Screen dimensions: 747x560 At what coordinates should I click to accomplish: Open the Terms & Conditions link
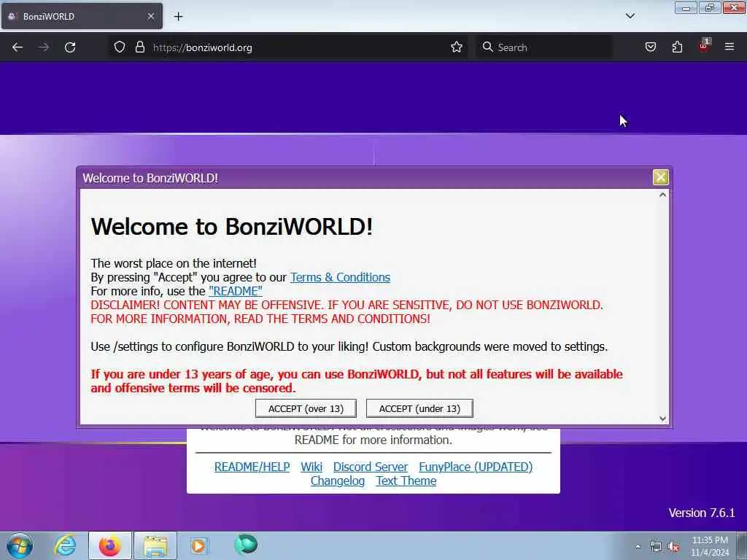tap(340, 277)
